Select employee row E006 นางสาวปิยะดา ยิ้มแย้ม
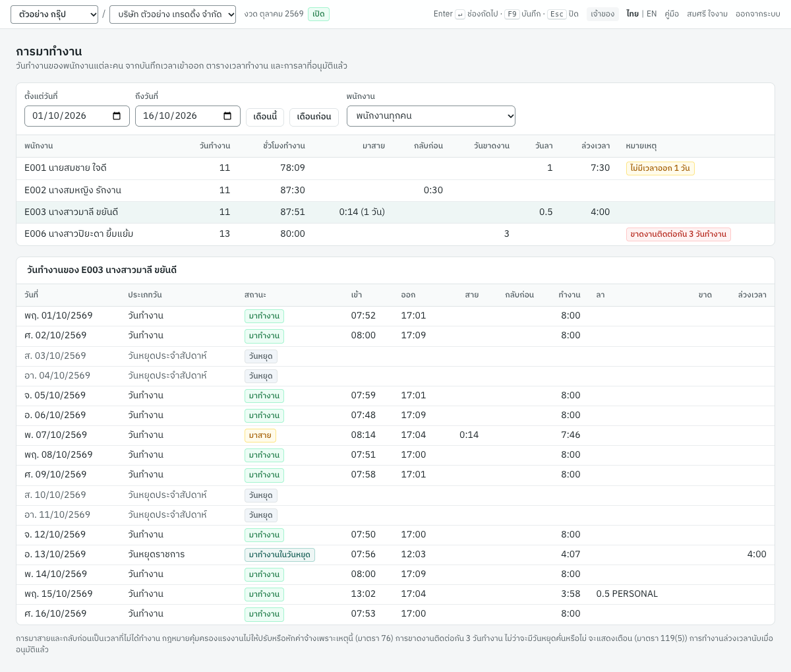Screen dimensions: 791x672 [x=395, y=234]
